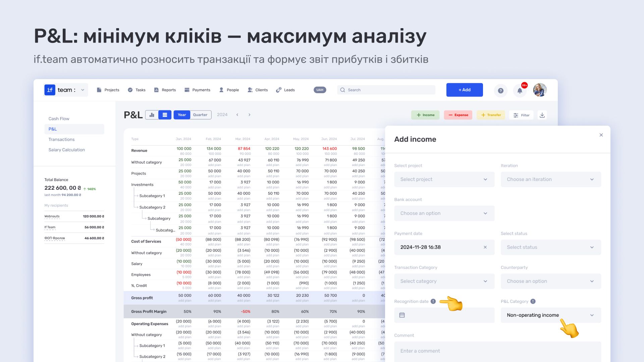Viewport: 644px width, 362px height.
Task: Open the notifications bell icon
Action: click(520, 90)
